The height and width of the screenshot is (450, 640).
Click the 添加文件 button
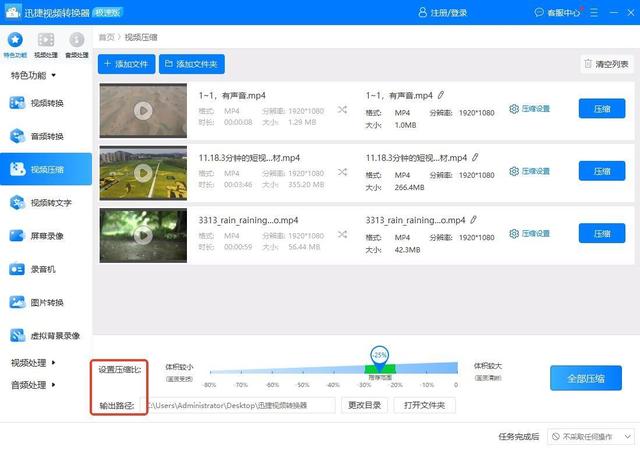(127, 64)
